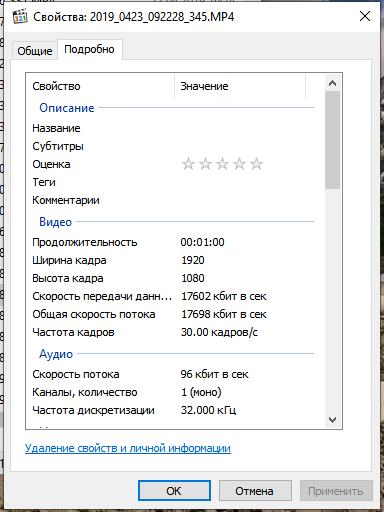Click the video file icon in the title bar
Viewport: 384px width, 512px height.
[20, 16]
